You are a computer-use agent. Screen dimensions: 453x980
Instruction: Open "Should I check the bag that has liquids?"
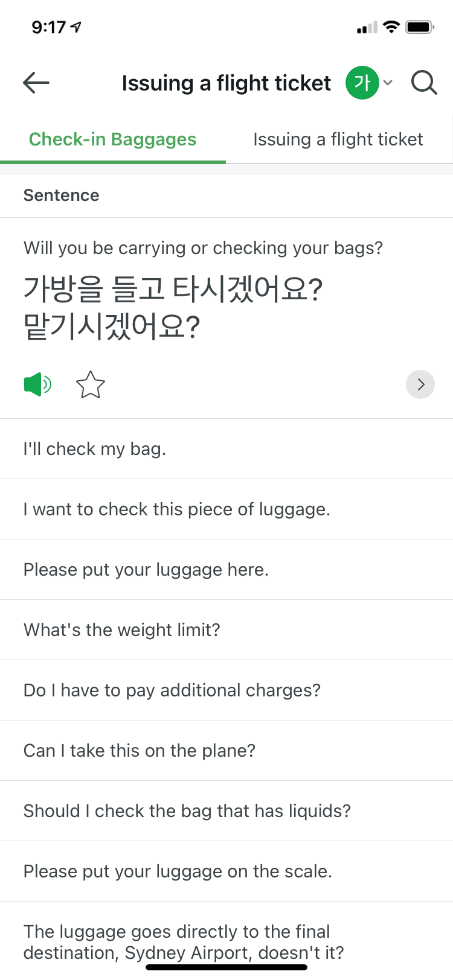point(187,811)
